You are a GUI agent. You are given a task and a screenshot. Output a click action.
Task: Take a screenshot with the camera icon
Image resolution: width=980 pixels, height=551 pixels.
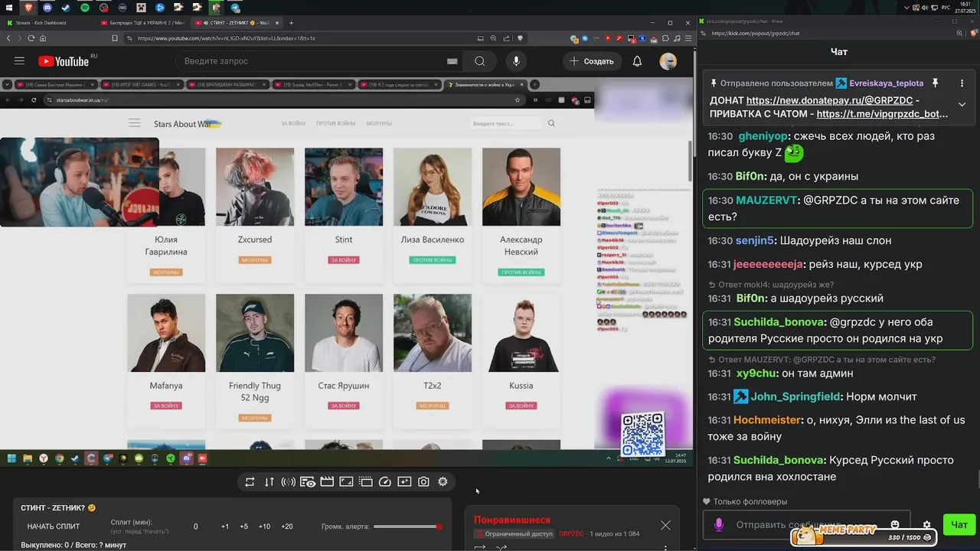pyautogui.click(x=423, y=481)
